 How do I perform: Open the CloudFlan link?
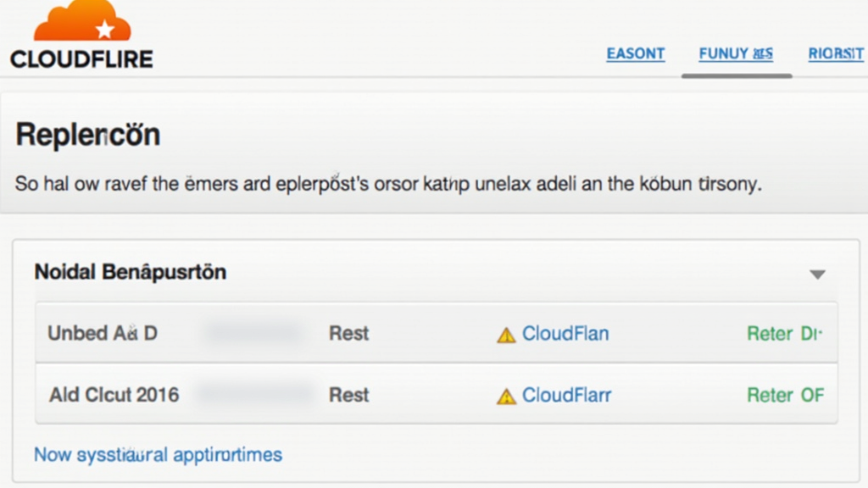[x=565, y=333]
